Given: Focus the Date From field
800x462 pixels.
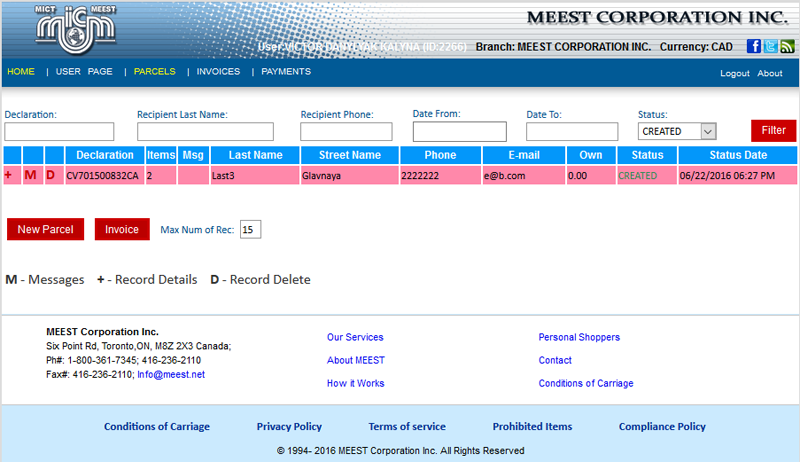Looking at the screenshot, I should 460,132.
